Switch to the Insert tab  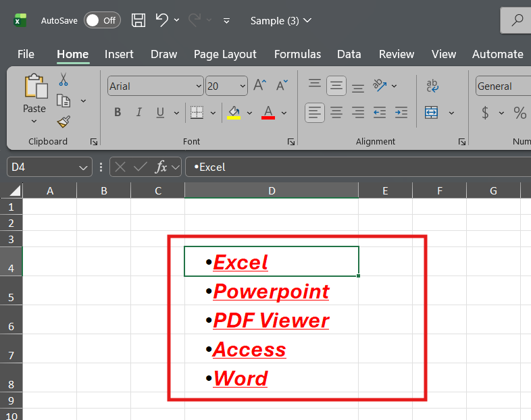click(x=119, y=54)
